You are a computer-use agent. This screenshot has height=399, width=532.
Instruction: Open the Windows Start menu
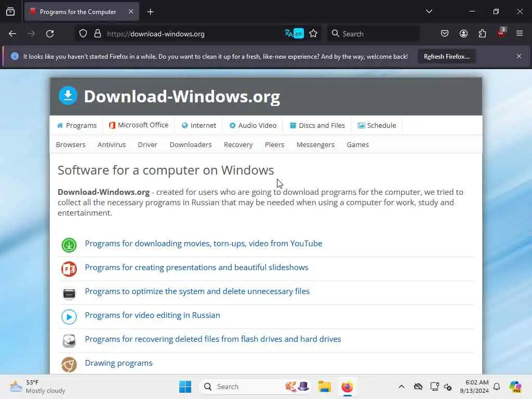[x=185, y=387]
